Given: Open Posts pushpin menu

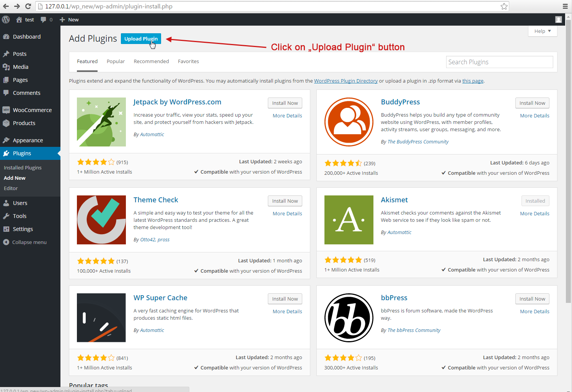Looking at the screenshot, I should point(6,54).
